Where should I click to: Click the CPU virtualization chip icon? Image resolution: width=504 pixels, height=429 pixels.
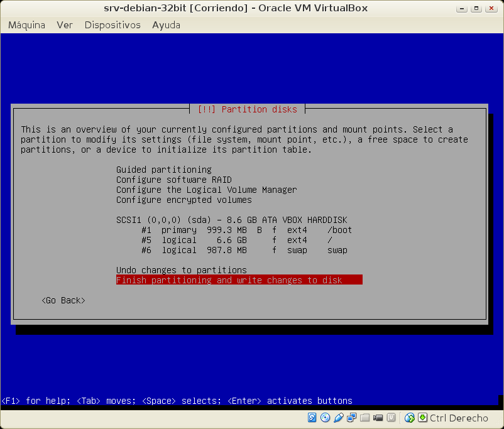pos(392,418)
